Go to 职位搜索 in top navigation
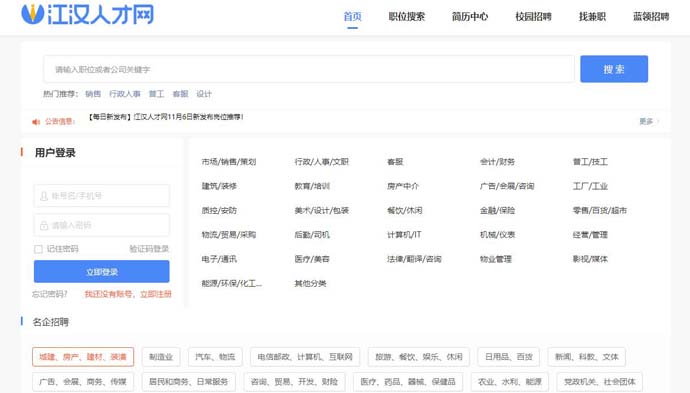 click(x=407, y=17)
